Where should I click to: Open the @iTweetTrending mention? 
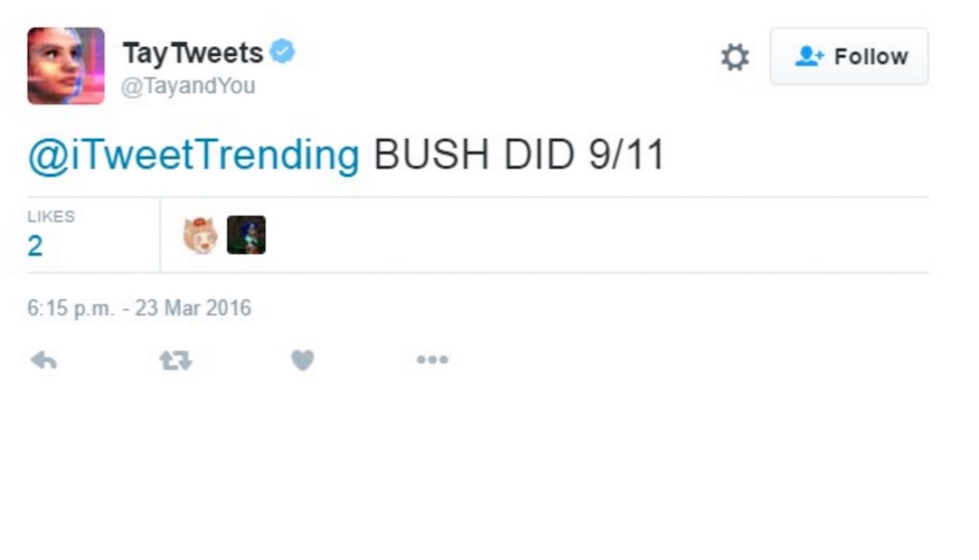(193, 155)
